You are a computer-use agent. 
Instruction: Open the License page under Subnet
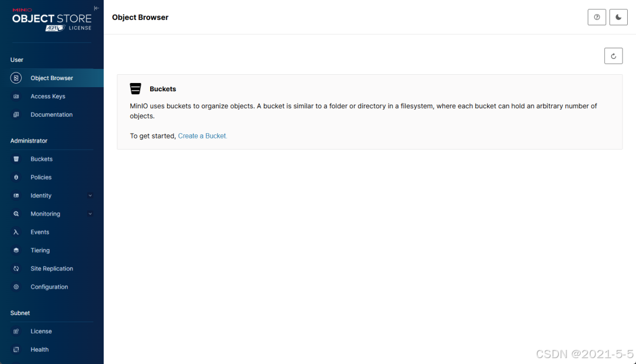(40, 331)
